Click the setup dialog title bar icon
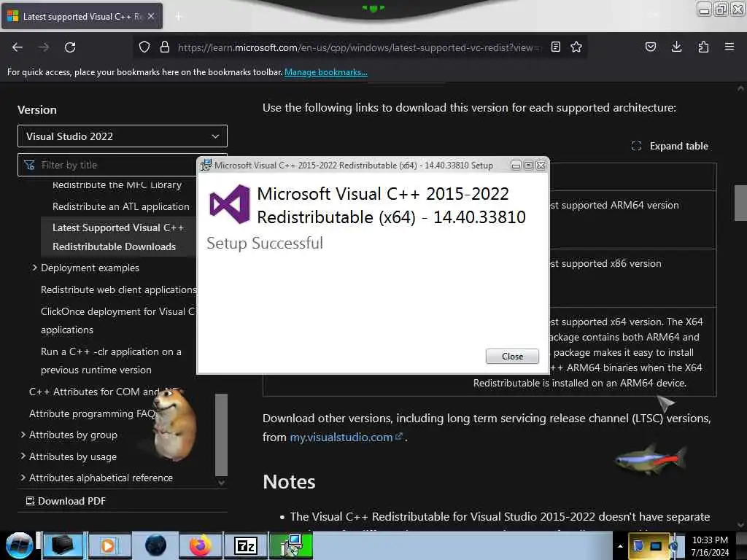This screenshot has width=747, height=560. point(206,166)
